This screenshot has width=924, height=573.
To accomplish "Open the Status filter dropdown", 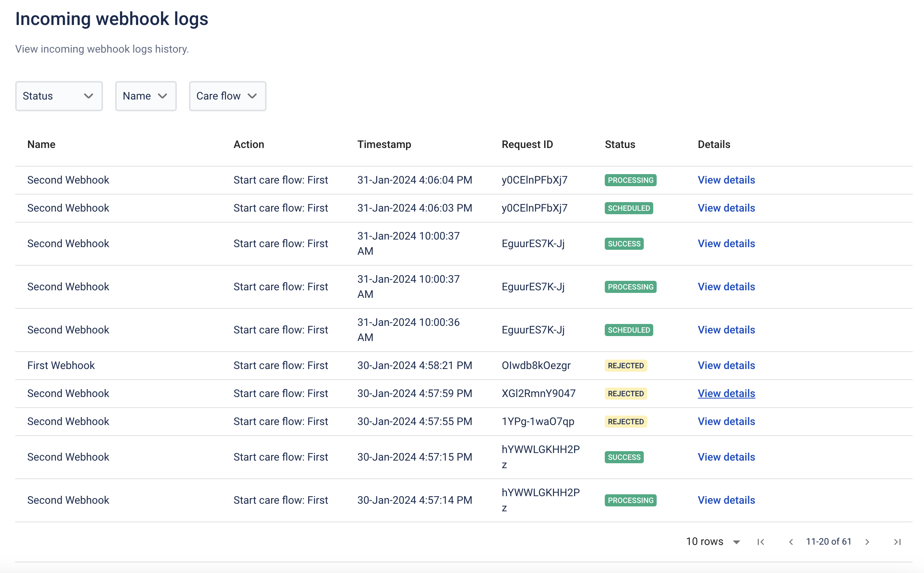I will click(x=59, y=96).
